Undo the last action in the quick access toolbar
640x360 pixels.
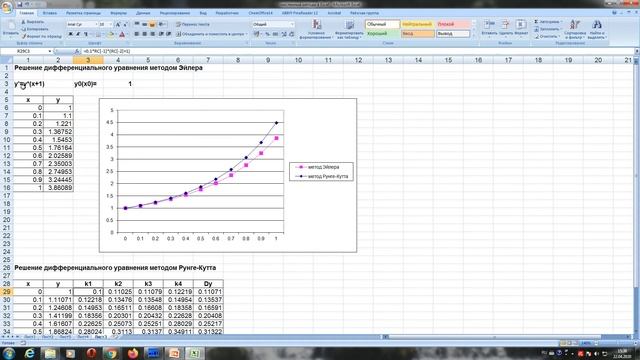[27, 4]
